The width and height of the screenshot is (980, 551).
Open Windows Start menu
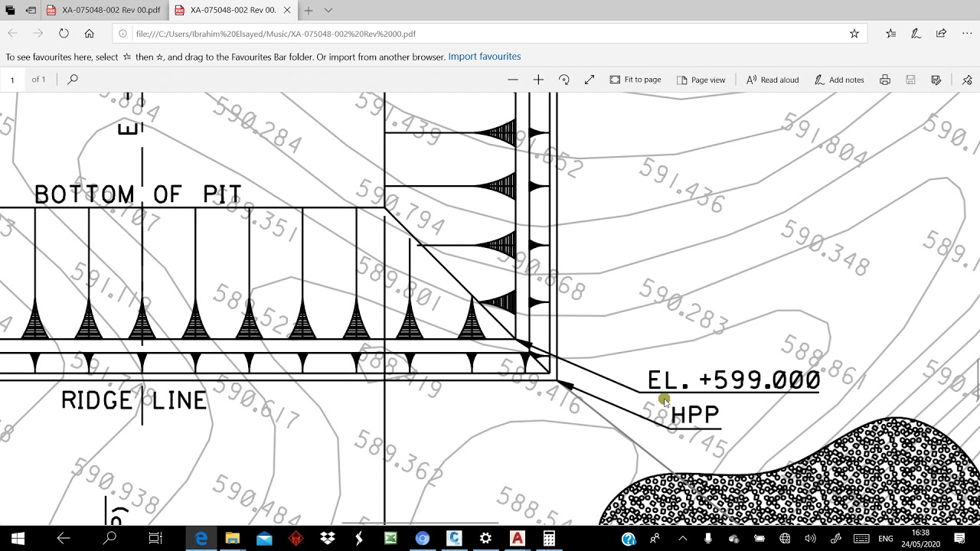pyautogui.click(x=18, y=539)
